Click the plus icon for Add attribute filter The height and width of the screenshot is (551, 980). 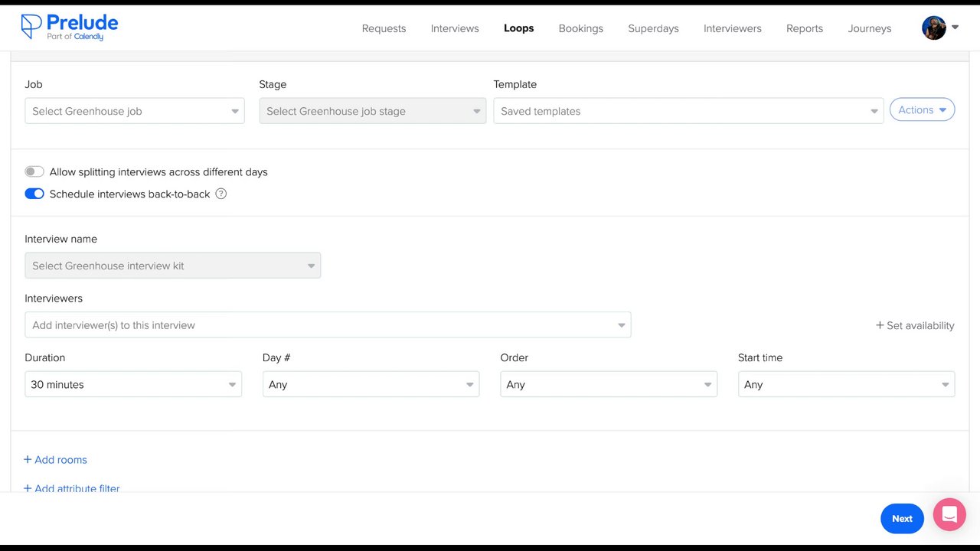pos(28,488)
